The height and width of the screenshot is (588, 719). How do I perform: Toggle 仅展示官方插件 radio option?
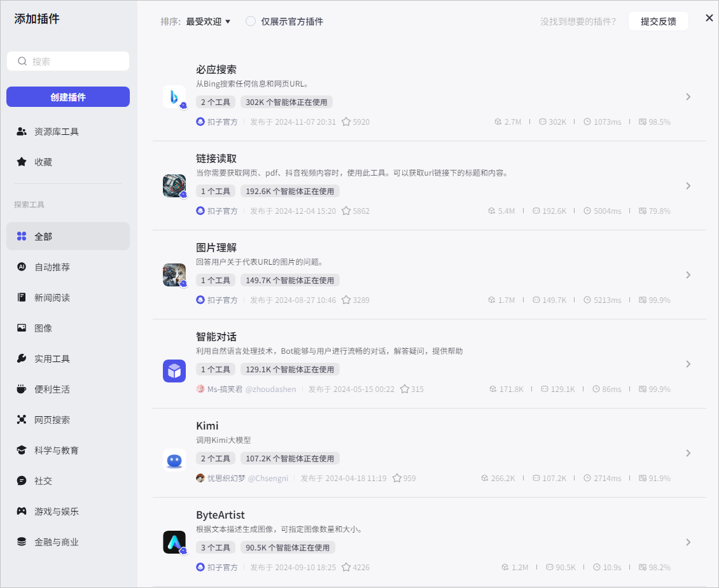[250, 21]
